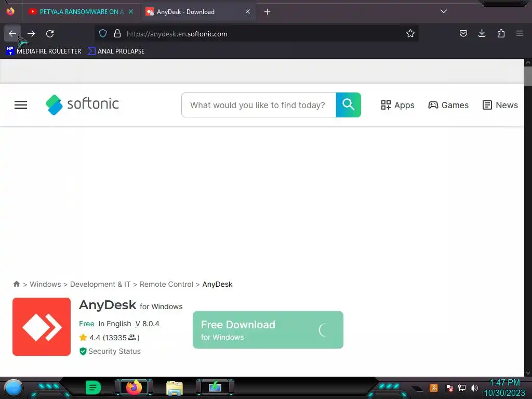This screenshot has width=532, height=399.
Task: Click the page vertical scrollbar thumb
Action: pos(528,76)
